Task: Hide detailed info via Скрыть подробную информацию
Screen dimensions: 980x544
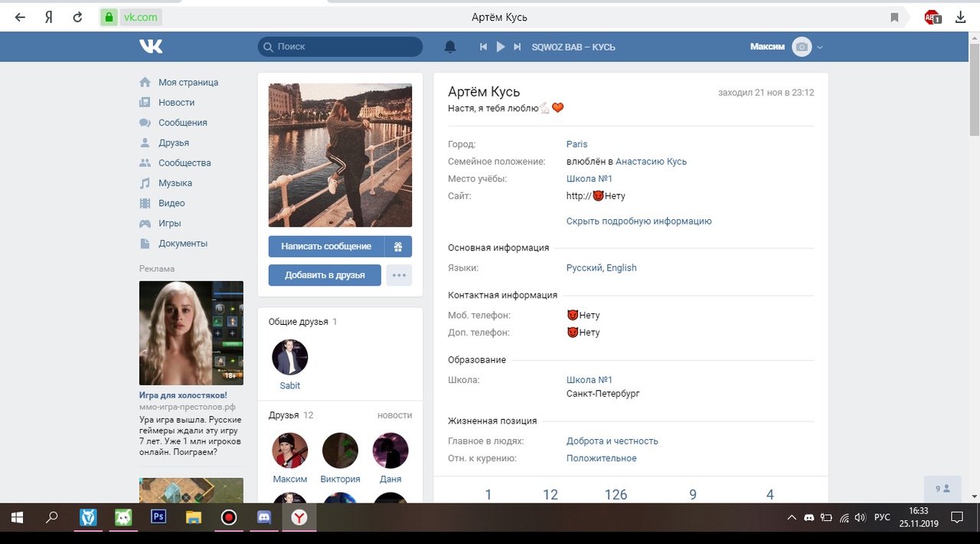Action: pyautogui.click(x=639, y=221)
